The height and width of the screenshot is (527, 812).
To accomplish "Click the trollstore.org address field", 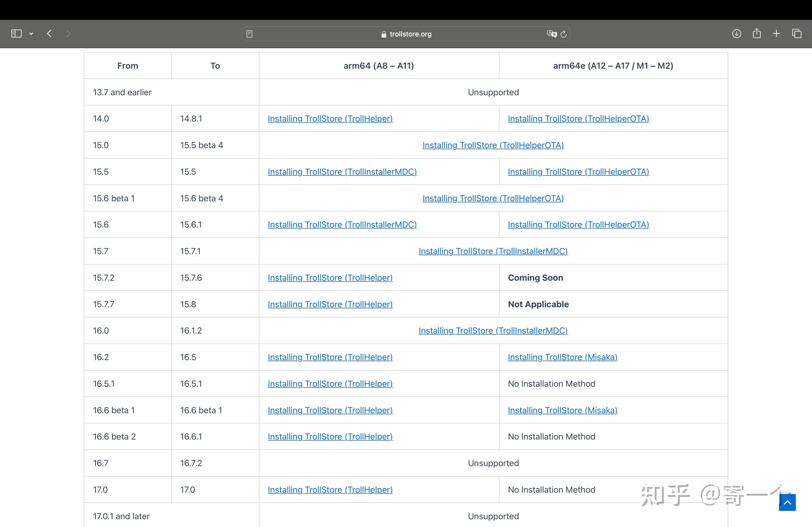I will pos(406,34).
